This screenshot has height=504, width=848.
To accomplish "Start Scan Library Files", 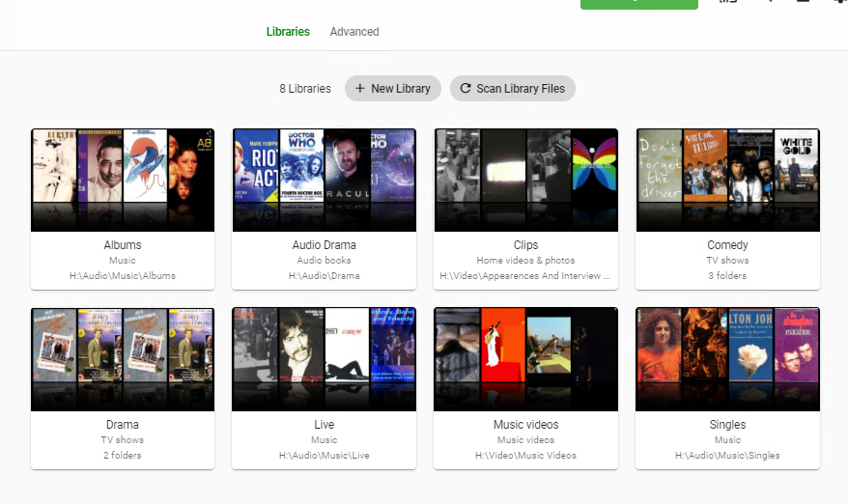I will pos(512,89).
